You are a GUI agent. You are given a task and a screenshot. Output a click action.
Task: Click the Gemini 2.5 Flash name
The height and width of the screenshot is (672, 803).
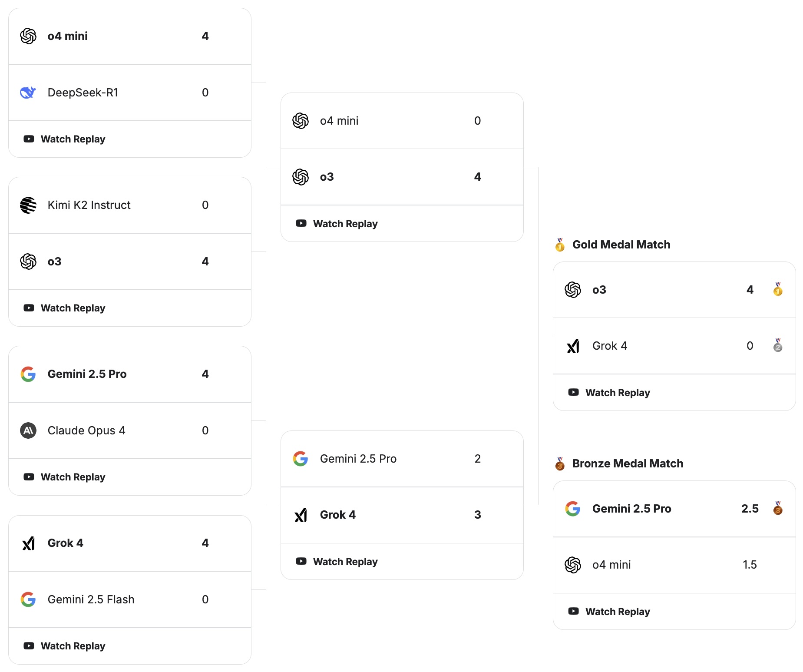(91, 599)
